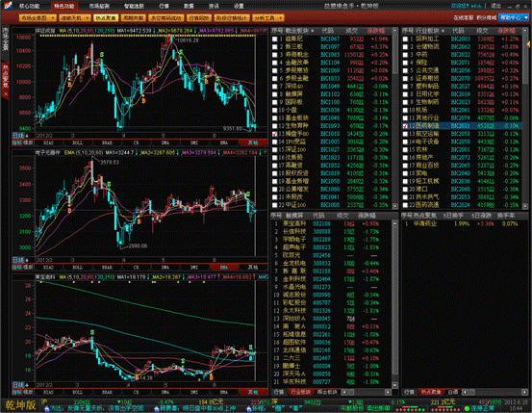Click the scroll arrow beside the 日线 bottom tab

click(466, 392)
